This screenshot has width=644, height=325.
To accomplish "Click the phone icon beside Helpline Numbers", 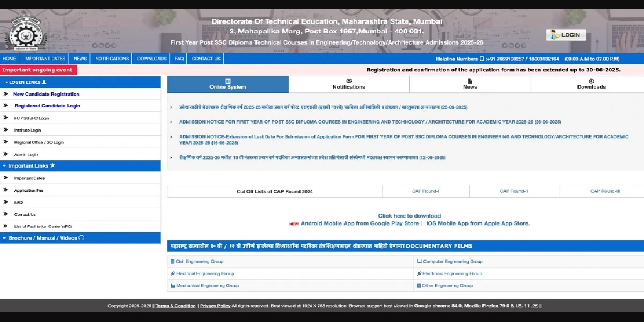I will pyautogui.click(x=481, y=59).
